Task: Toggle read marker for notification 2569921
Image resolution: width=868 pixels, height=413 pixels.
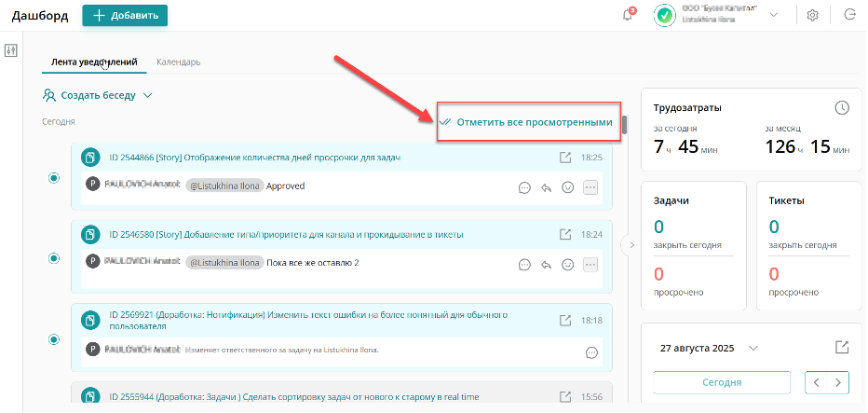Action: click(53, 338)
